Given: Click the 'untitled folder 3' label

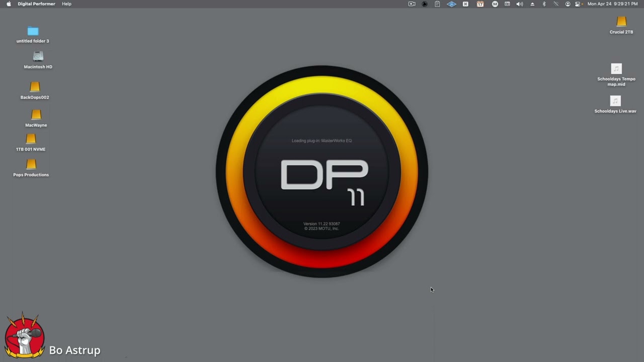Looking at the screenshot, I should coord(33,41).
